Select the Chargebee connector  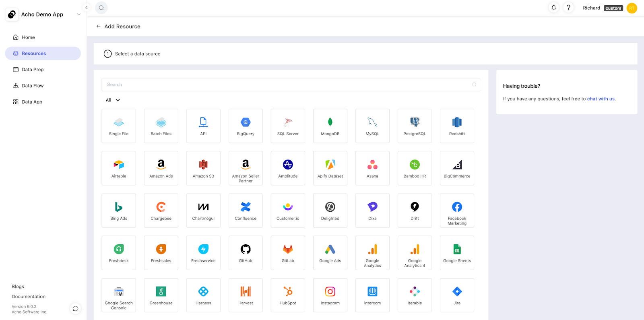tap(161, 211)
